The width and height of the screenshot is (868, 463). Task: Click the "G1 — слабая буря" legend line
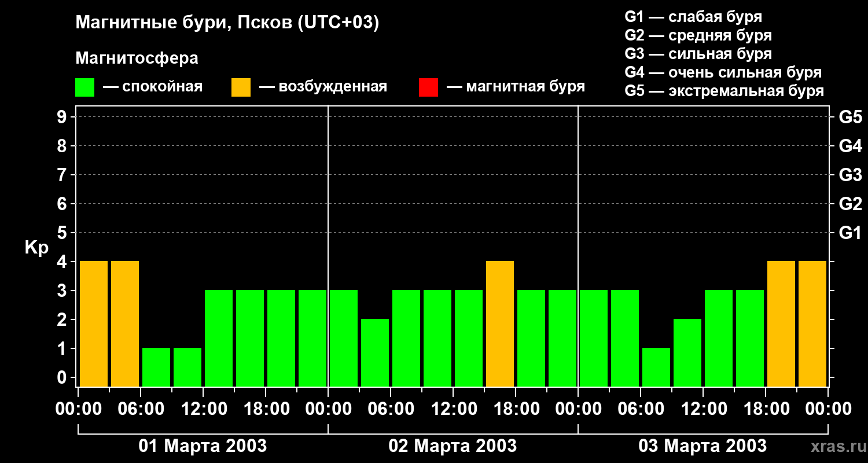(693, 17)
